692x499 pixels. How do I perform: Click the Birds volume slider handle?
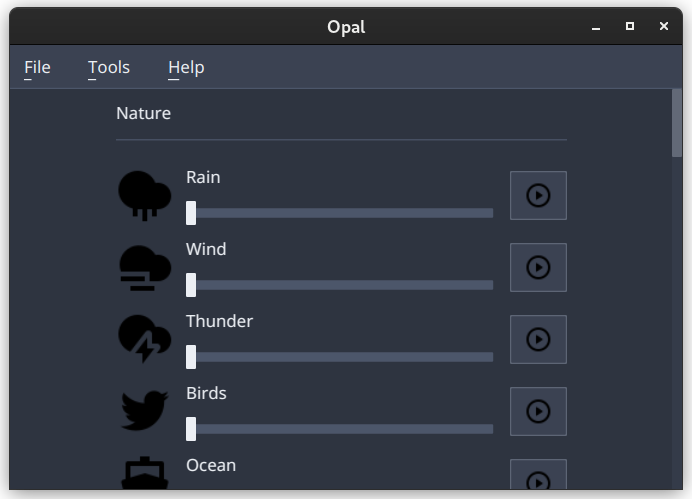coord(191,429)
